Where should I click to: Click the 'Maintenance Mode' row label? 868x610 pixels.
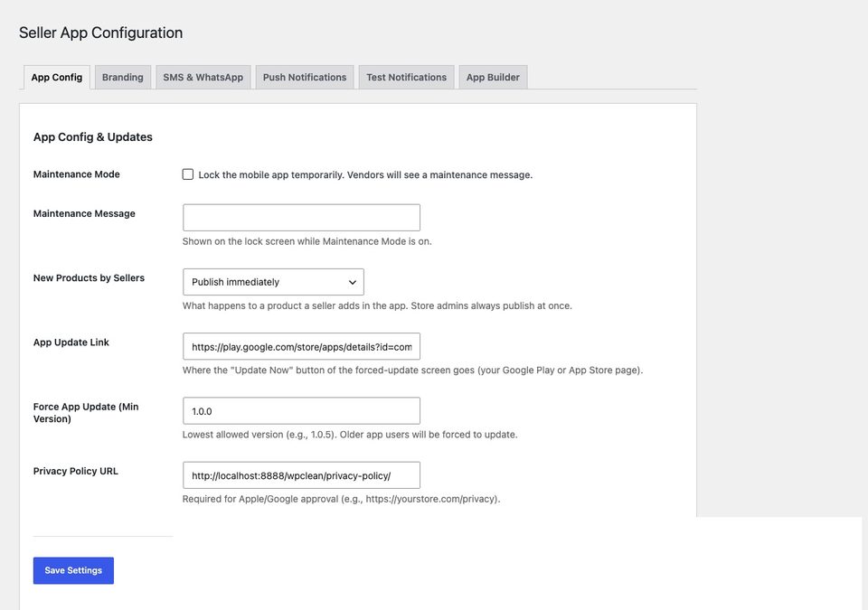[x=76, y=174]
